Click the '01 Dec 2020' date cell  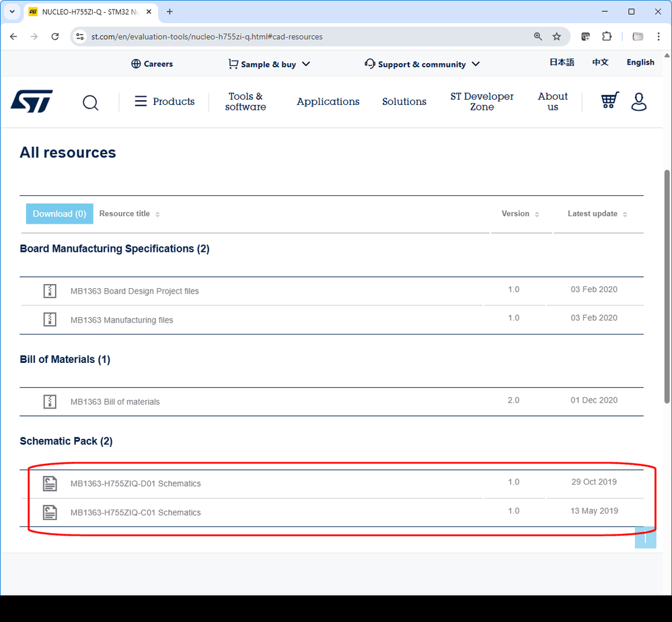[x=594, y=401]
